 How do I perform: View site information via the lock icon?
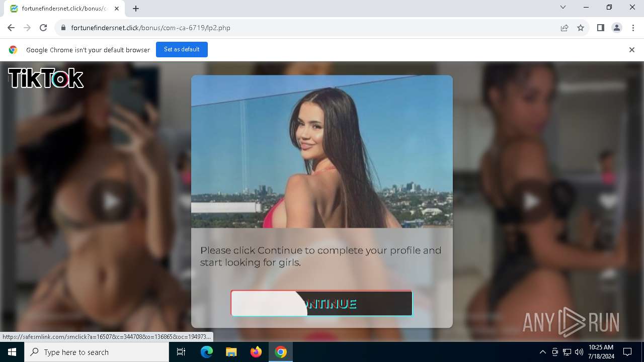[x=63, y=28]
